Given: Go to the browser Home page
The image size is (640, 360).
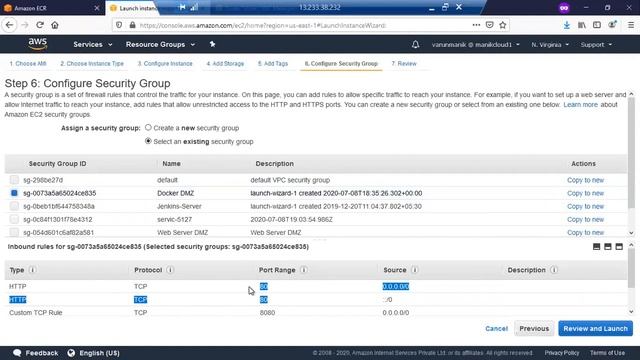Looking at the screenshot, I should 55,25.
